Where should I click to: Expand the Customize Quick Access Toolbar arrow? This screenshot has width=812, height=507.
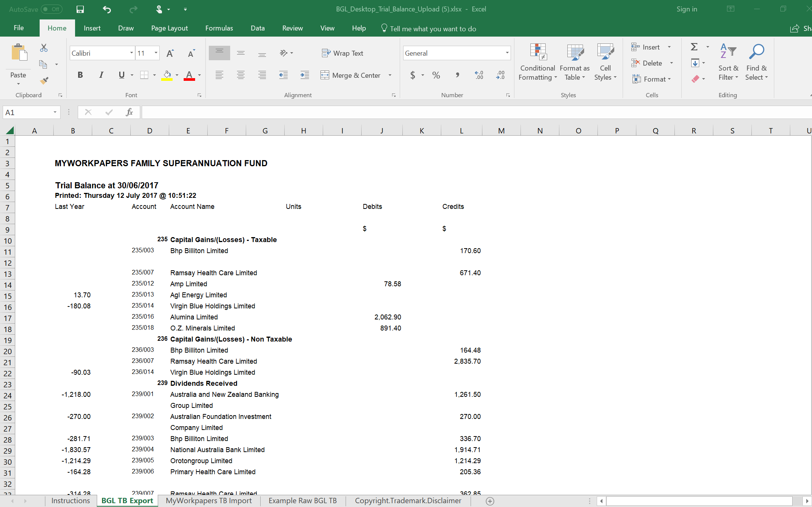185,9
